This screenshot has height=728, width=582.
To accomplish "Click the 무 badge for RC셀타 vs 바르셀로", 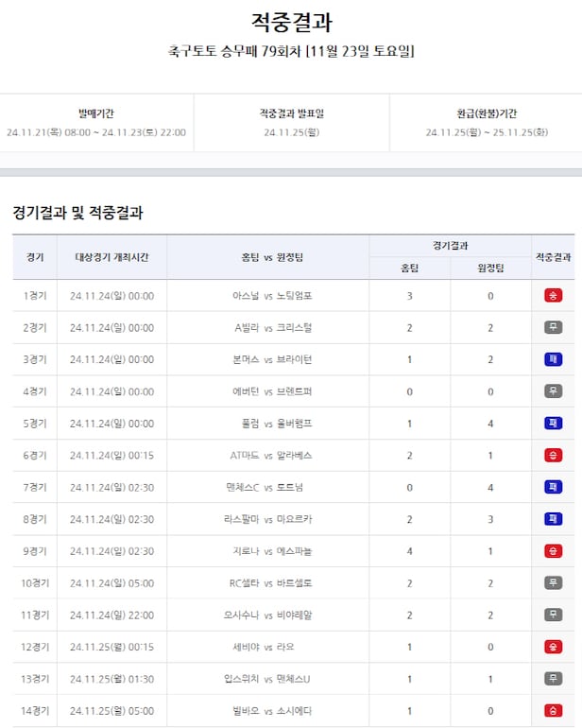I will coord(553,582).
